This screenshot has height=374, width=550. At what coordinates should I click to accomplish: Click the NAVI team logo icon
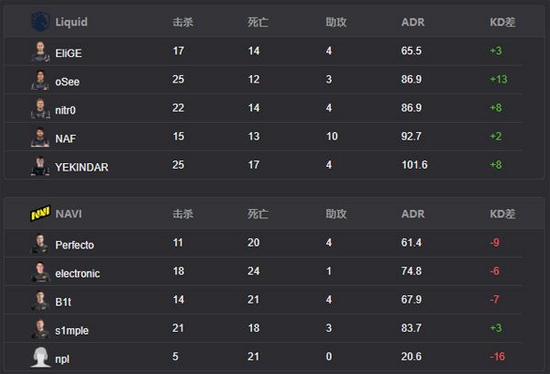coord(40,213)
